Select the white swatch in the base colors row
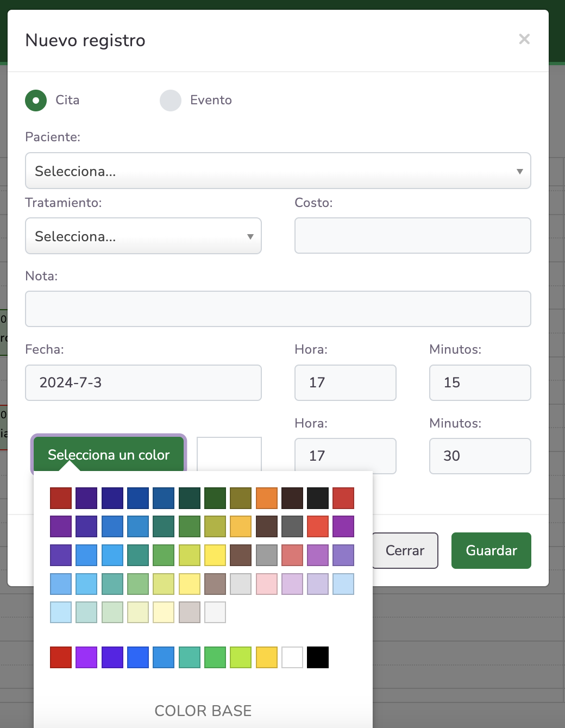565x728 pixels. point(292,657)
